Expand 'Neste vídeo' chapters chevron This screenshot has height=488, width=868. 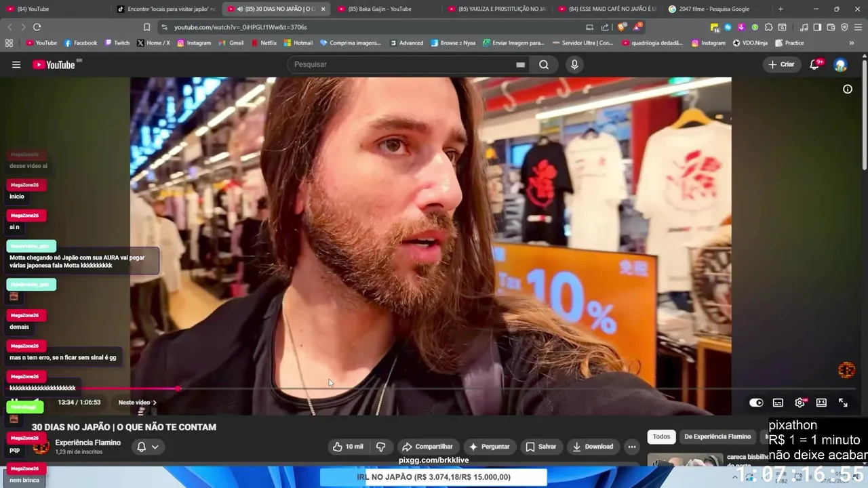click(154, 403)
